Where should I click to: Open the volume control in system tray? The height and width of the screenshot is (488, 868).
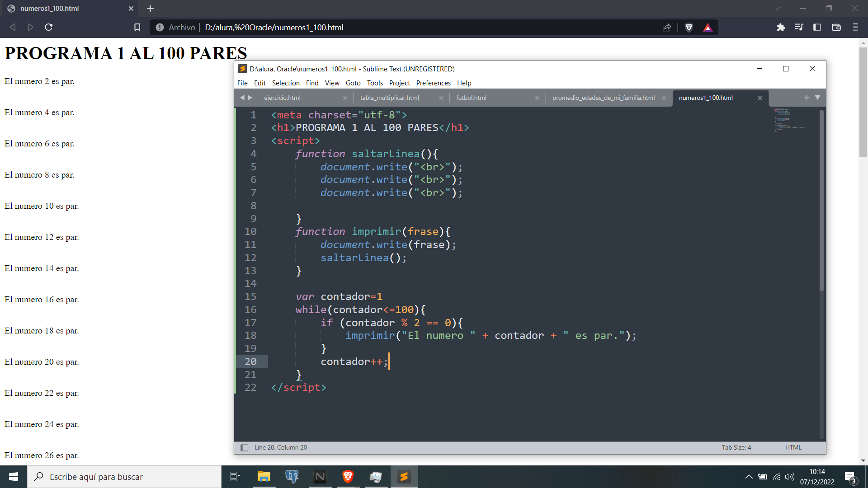point(790,477)
